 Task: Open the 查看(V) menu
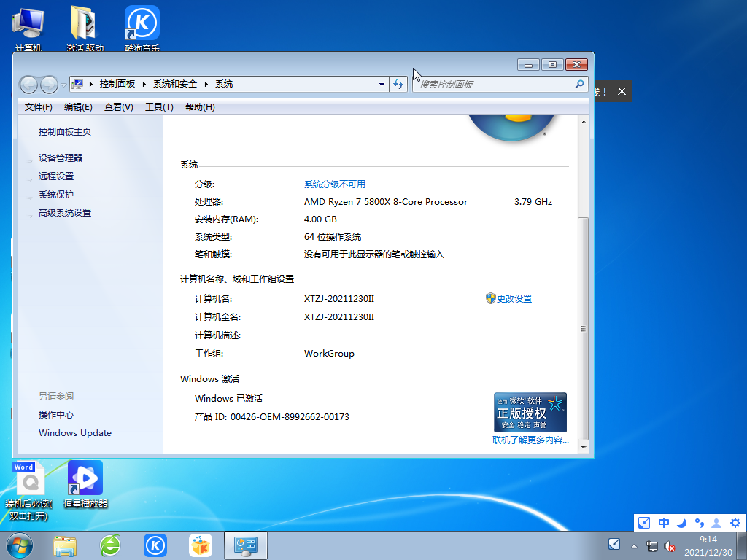(117, 107)
